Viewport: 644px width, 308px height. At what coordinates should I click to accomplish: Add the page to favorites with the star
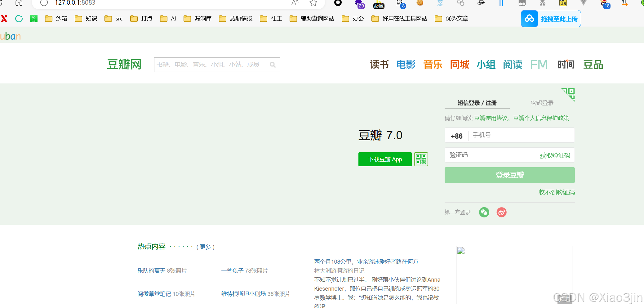pyautogui.click(x=313, y=3)
